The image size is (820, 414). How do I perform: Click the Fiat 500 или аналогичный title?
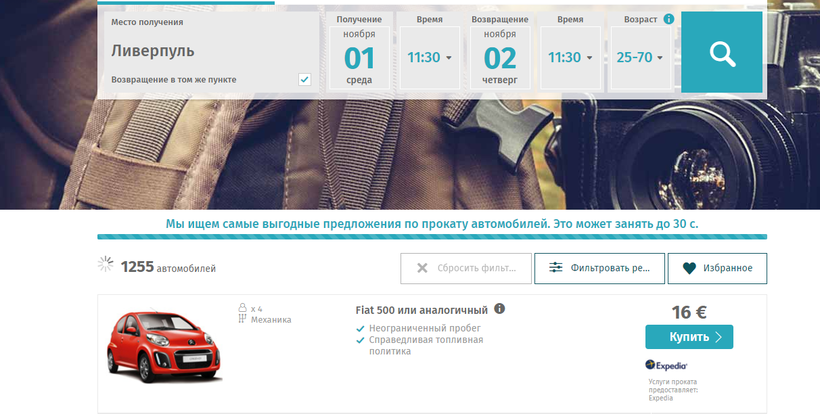tap(422, 310)
